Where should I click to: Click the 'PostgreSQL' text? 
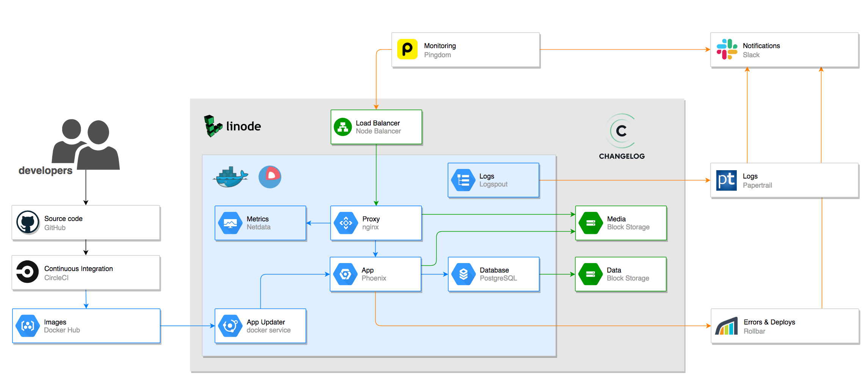pyautogui.click(x=498, y=278)
